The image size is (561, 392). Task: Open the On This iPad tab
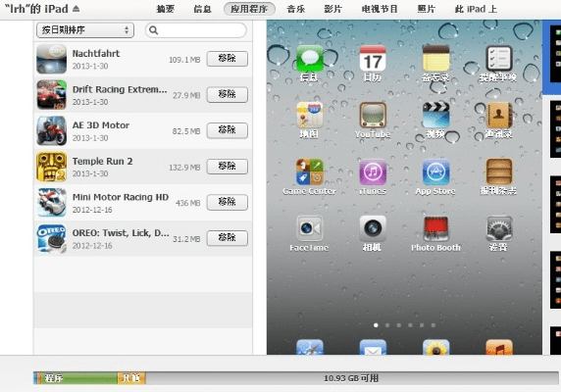pos(476,9)
